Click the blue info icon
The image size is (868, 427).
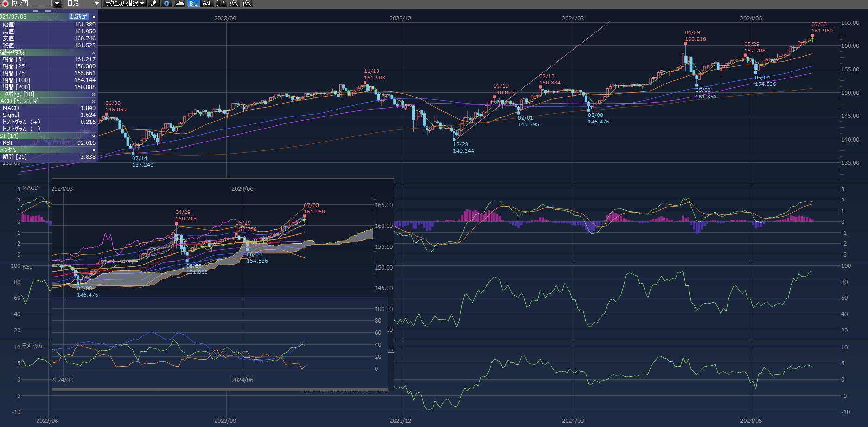[166, 4]
